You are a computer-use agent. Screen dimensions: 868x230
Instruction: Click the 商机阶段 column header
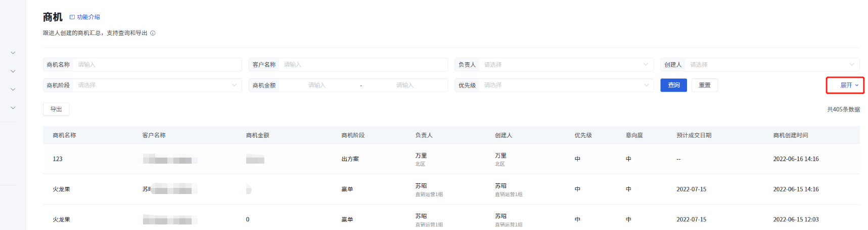(353, 135)
